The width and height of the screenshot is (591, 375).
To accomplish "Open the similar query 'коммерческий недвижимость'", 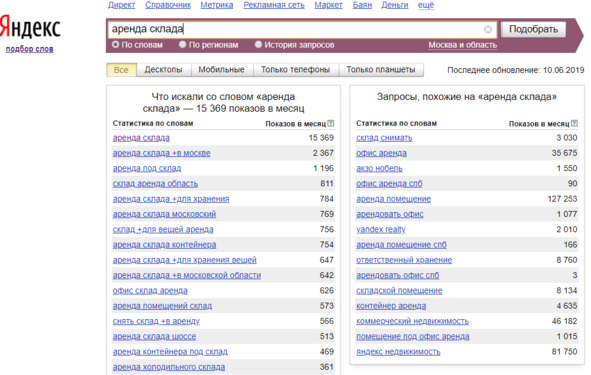I will 413,321.
